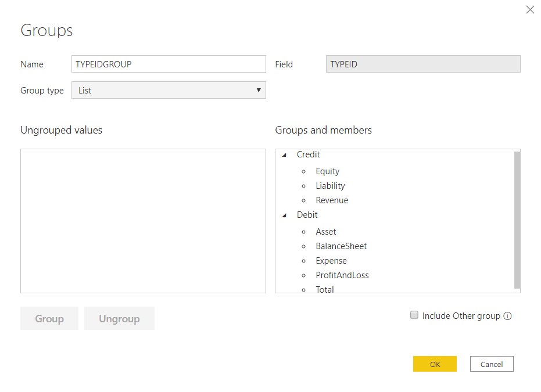
Task: Close the Groups dialog
Action: (x=529, y=9)
